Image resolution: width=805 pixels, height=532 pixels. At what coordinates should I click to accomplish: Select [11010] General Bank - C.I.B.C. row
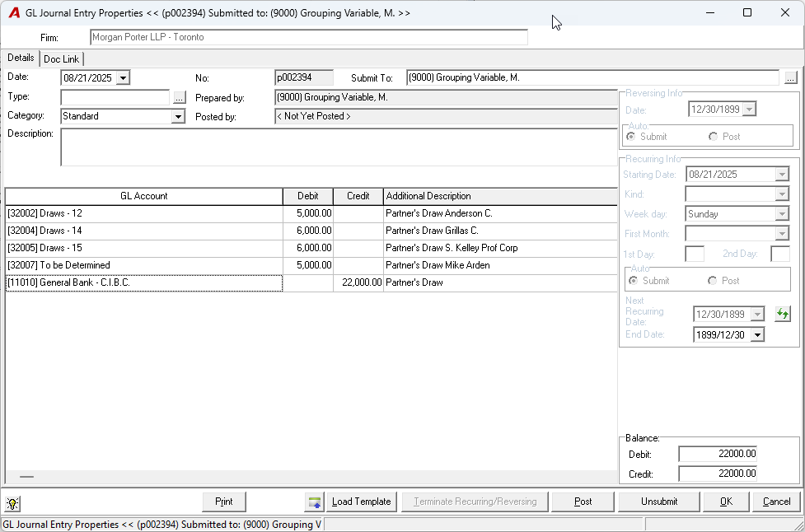tap(311, 282)
